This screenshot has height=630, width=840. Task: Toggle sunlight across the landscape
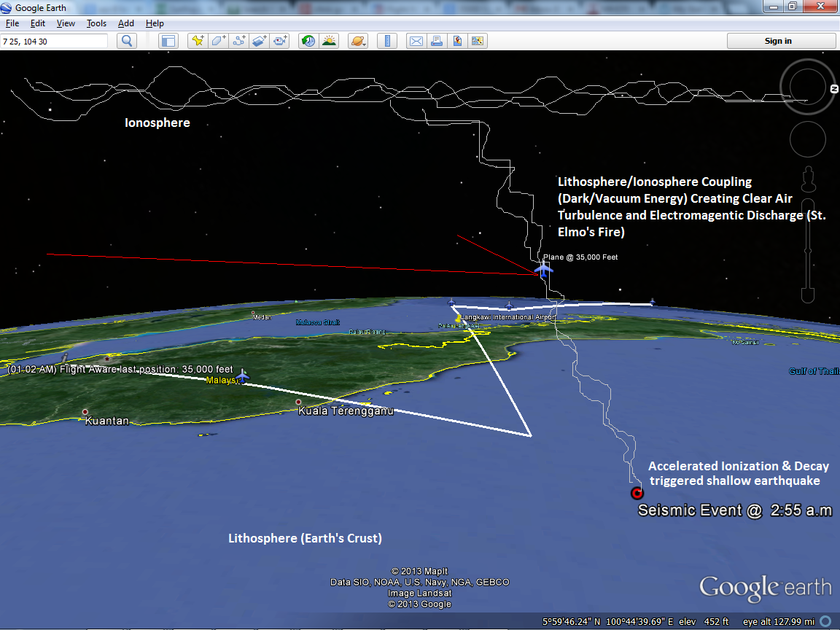330,41
